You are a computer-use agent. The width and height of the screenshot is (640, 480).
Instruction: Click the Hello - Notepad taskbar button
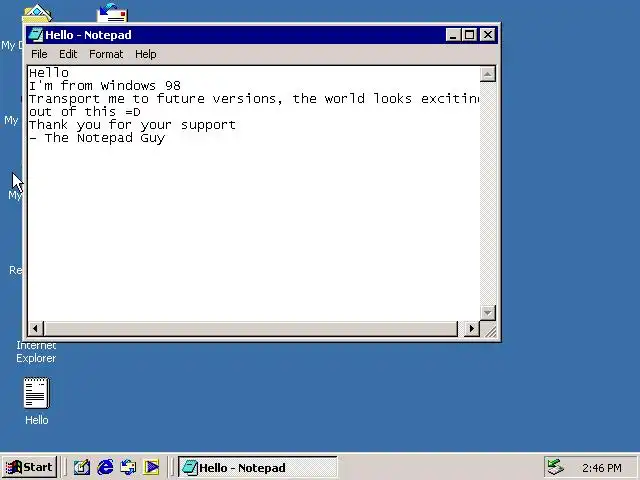click(258, 467)
